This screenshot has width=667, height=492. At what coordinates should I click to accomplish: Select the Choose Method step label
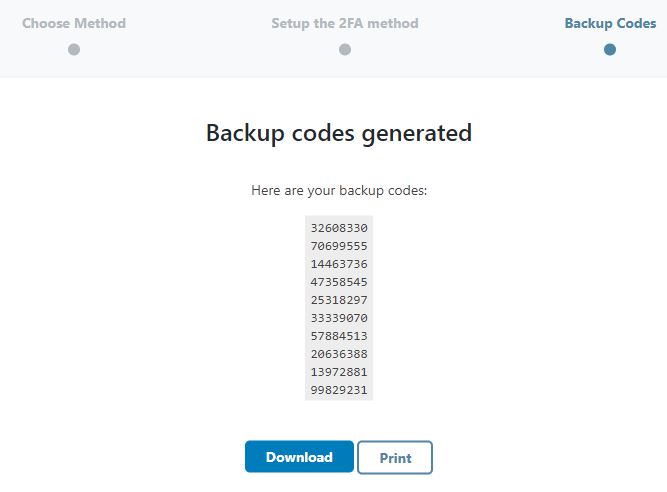pyautogui.click(x=74, y=23)
